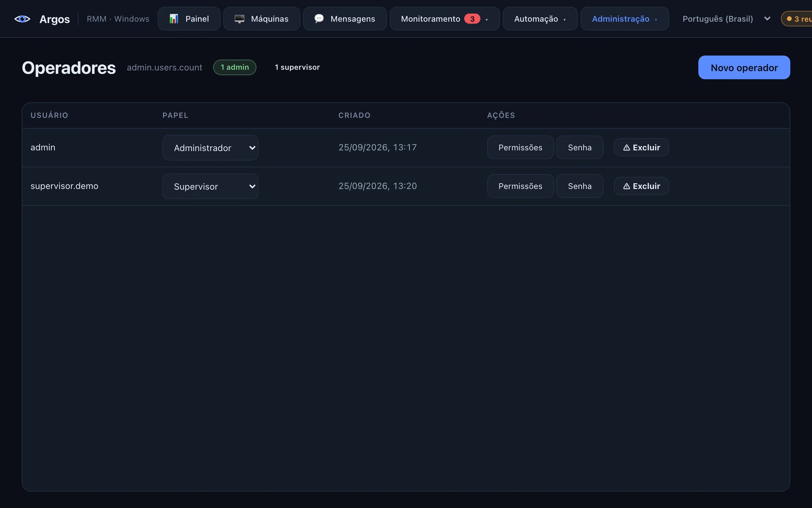Viewport: 812px width, 508px height.
Task: Open Permissões for supervisor.demo
Action: tap(520, 186)
